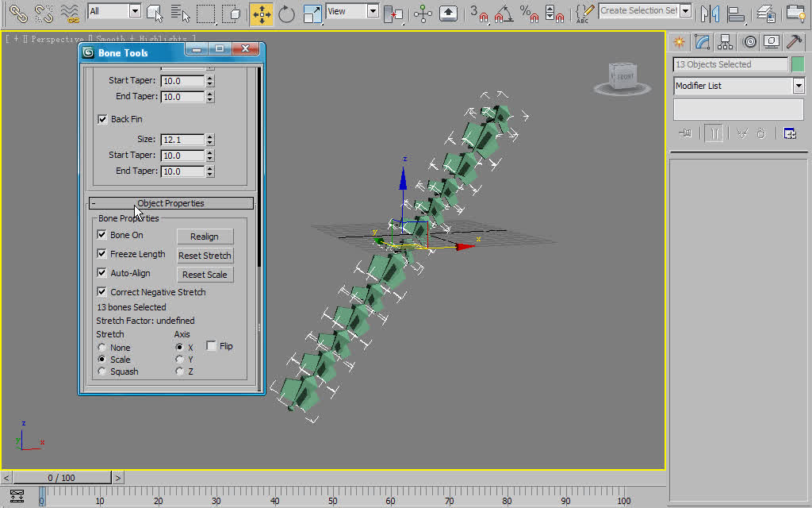Pin the modifier stack
Viewport: 812px width, 508px height.
[x=685, y=133]
